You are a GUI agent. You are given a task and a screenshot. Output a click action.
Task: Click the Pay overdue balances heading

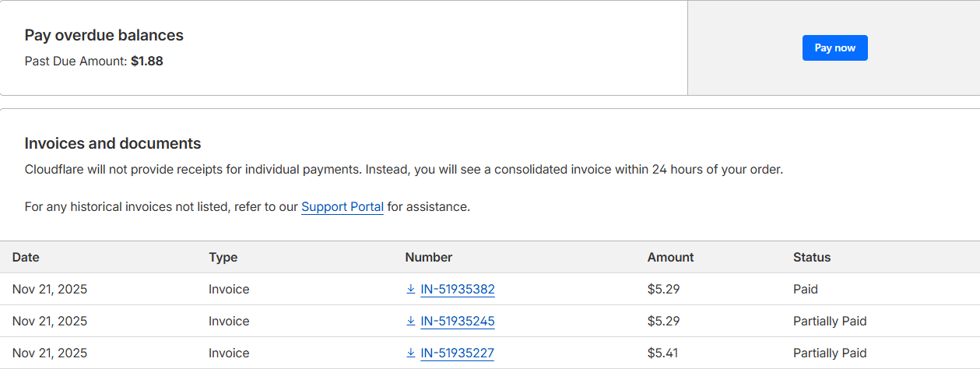click(x=104, y=35)
